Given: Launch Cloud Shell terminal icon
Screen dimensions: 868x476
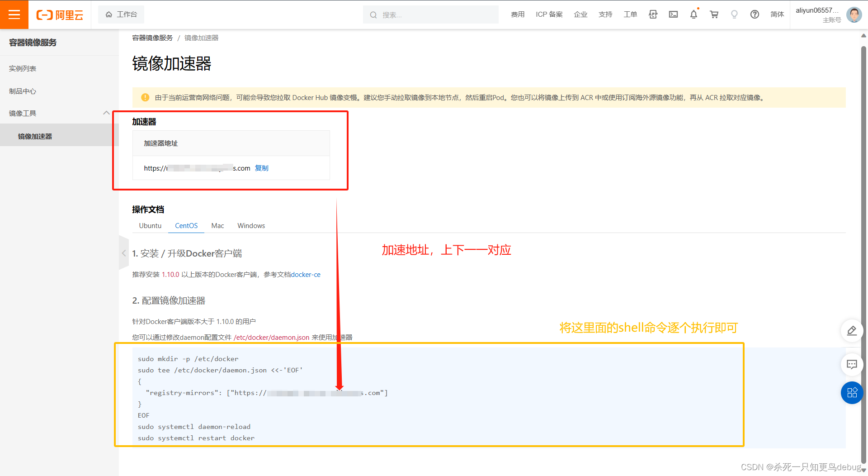Looking at the screenshot, I should pyautogui.click(x=673, y=14).
